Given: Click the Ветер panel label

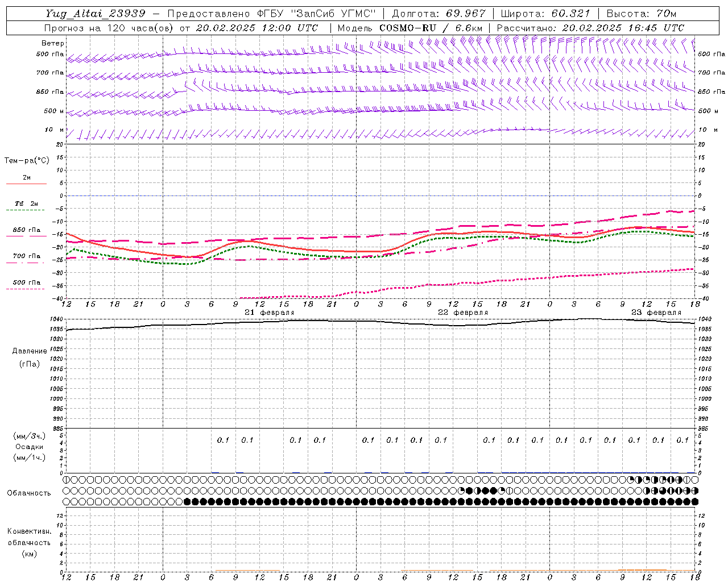Looking at the screenshot, I should click(x=53, y=43).
